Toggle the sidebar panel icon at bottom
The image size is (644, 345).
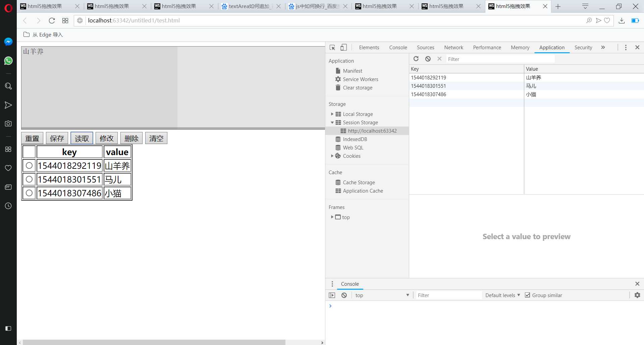pos(8,328)
